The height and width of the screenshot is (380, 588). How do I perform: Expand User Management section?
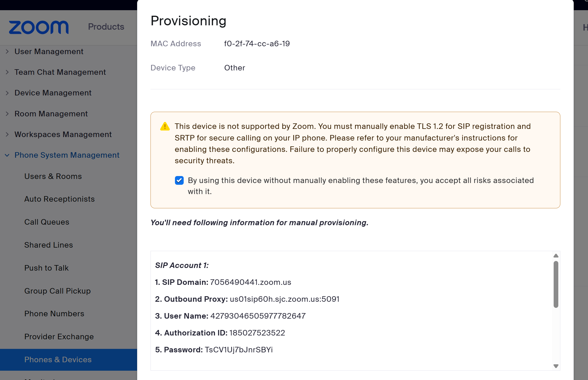pyautogui.click(x=49, y=52)
